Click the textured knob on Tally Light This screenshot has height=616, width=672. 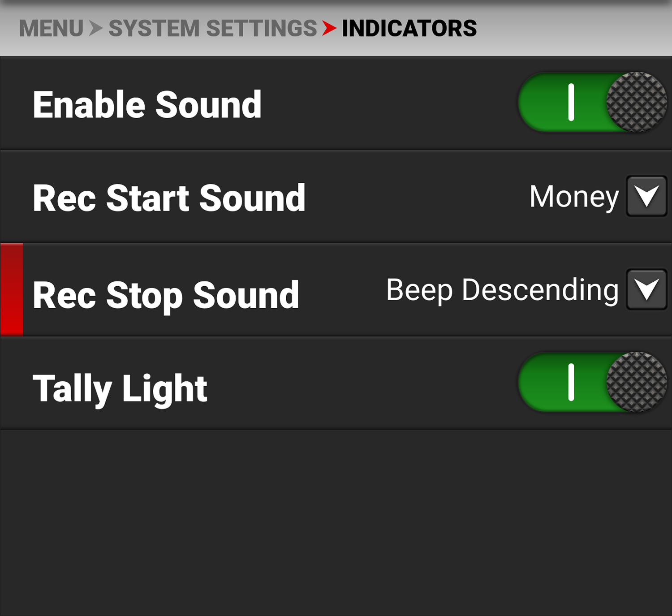point(636,382)
